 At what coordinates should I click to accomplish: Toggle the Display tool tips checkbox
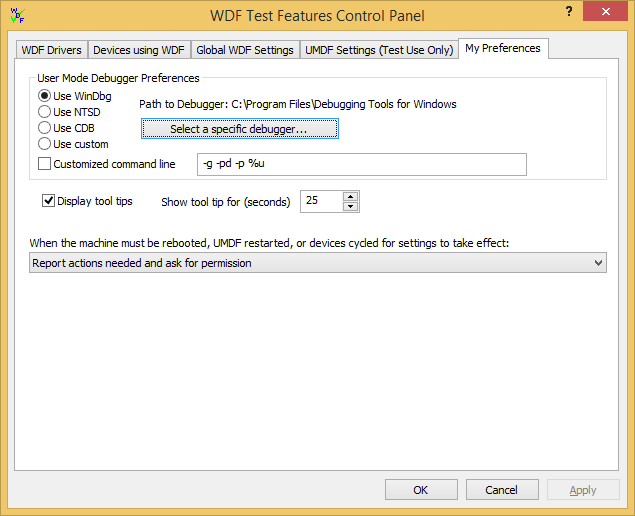[x=48, y=201]
